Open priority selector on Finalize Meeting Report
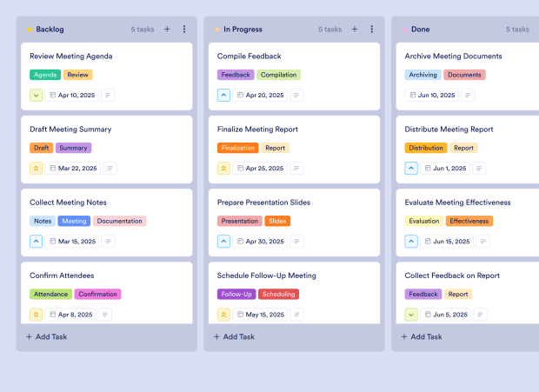This screenshot has width=539, height=392. [224, 169]
